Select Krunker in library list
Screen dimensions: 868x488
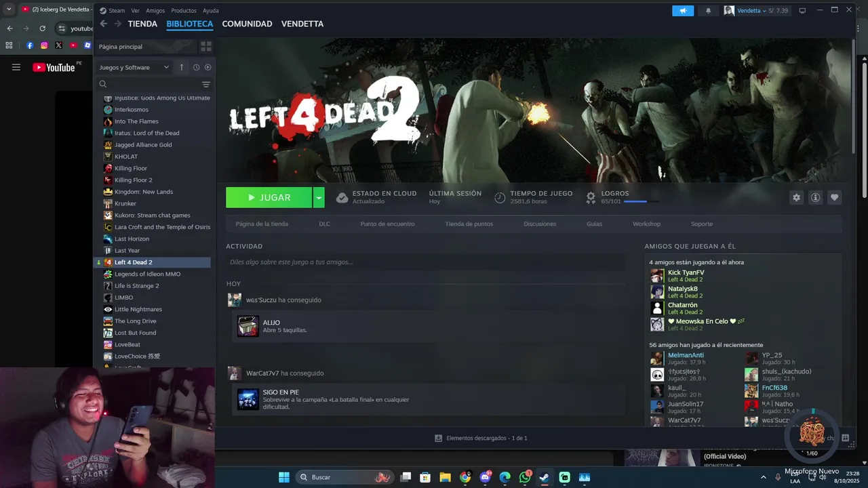(x=125, y=203)
